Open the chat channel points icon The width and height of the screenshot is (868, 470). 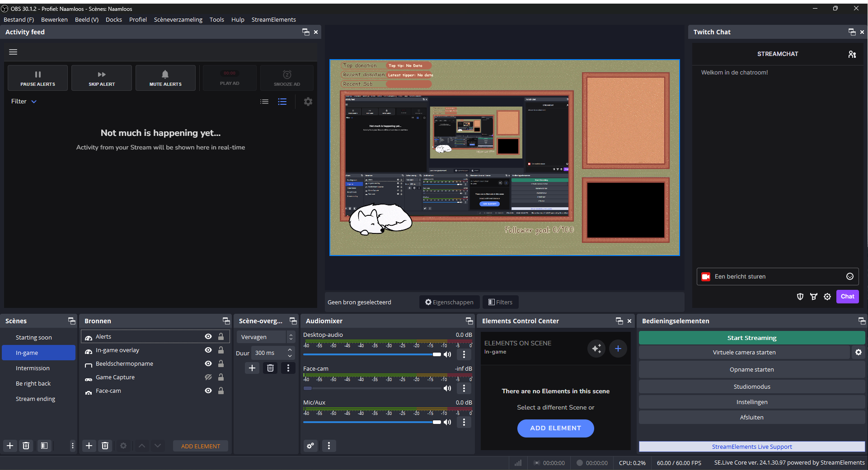814,297
